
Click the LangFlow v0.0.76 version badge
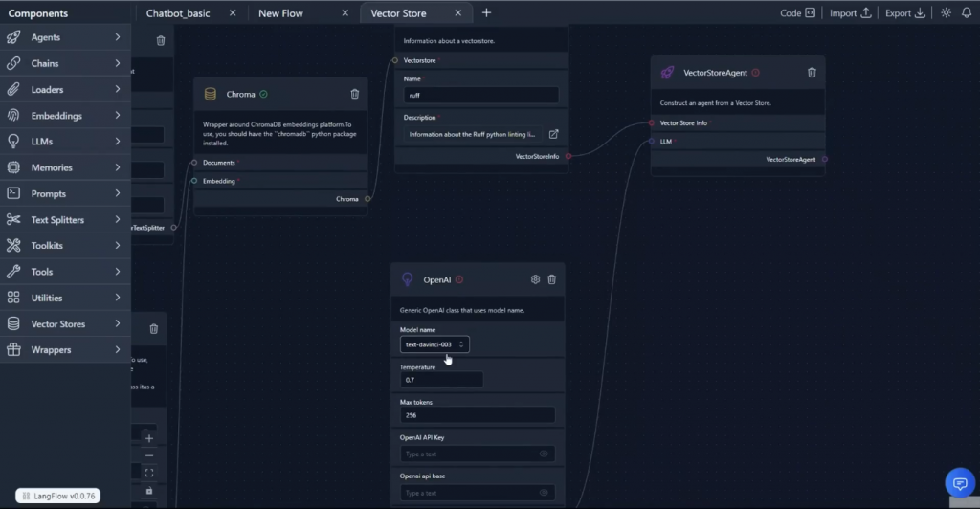(58, 496)
